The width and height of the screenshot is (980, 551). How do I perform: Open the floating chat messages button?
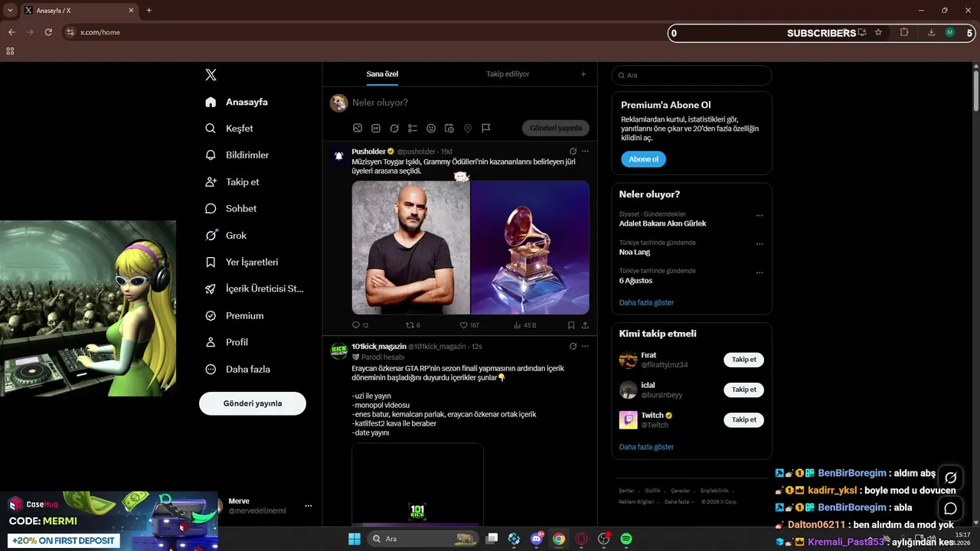(951, 508)
